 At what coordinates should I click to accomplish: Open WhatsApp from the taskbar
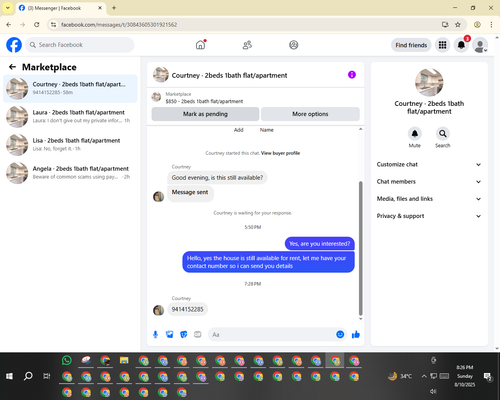(67, 360)
